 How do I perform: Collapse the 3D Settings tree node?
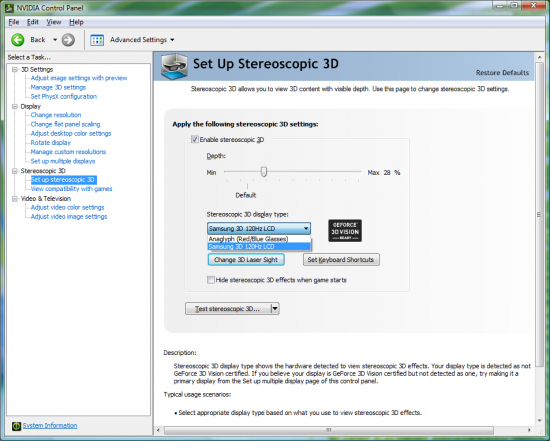[15, 69]
